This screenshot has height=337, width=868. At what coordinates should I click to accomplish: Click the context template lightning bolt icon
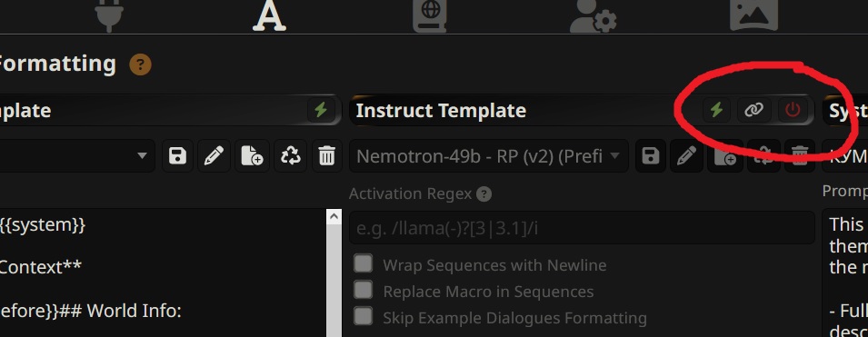(321, 110)
